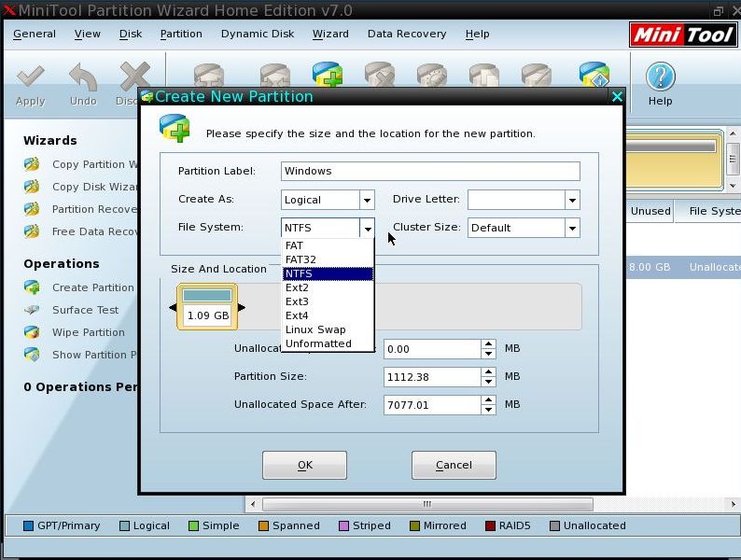Click Show Partition Properties in sidebar
This screenshot has height=560, width=741.
tap(81, 355)
